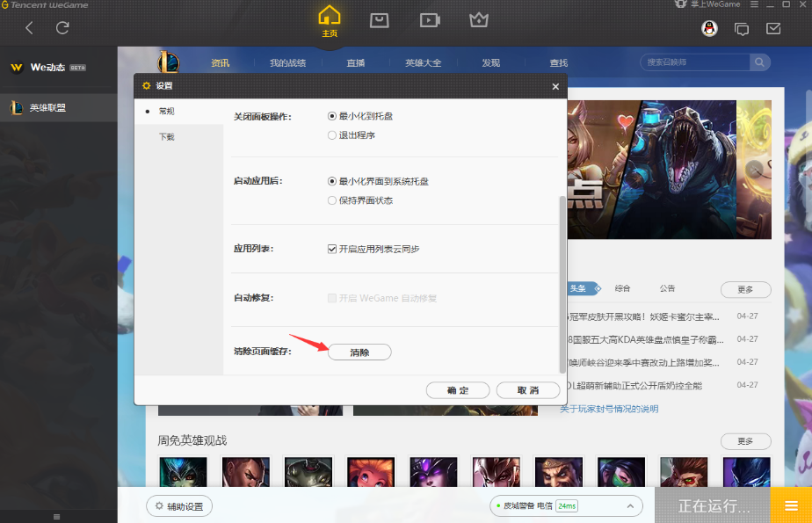Viewport: 812px width, 523px height.
Task: Click the 搜索召唤师 search field
Action: tap(695, 62)
